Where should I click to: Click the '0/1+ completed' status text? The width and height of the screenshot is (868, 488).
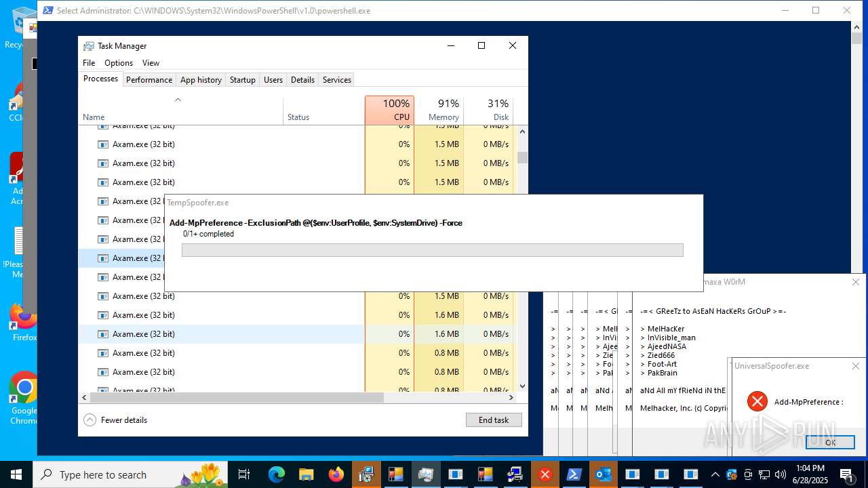pos(208,234)
